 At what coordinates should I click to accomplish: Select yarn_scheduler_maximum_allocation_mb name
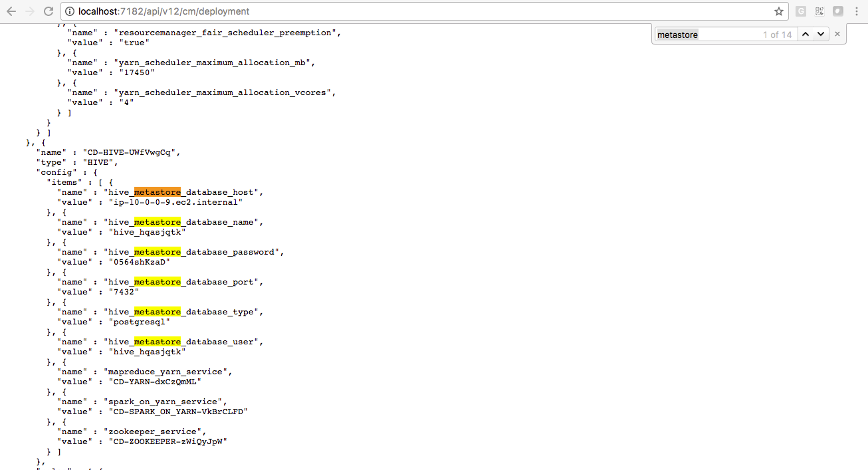(212, 62)
